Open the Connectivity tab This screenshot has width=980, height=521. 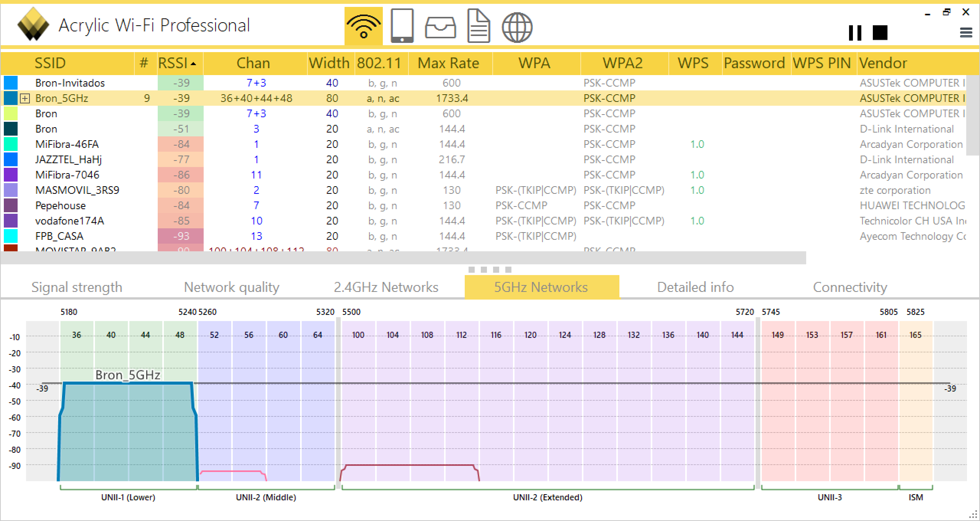[x=850, y=287]
